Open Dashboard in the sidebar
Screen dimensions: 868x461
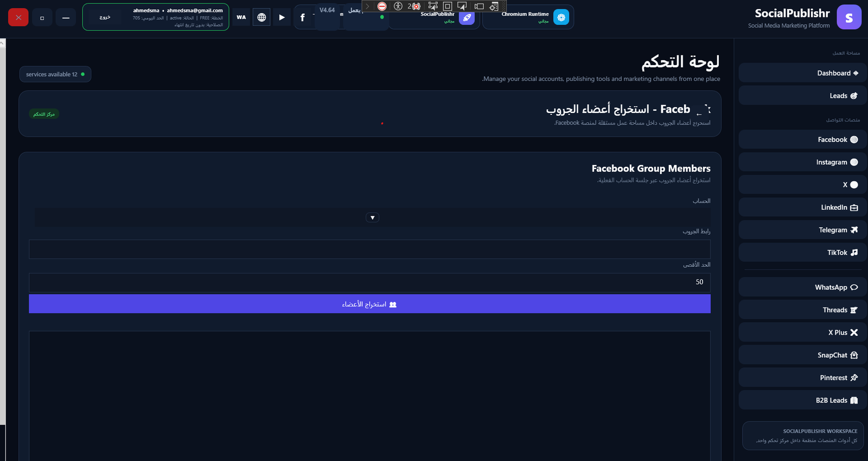tap(802, 73)
